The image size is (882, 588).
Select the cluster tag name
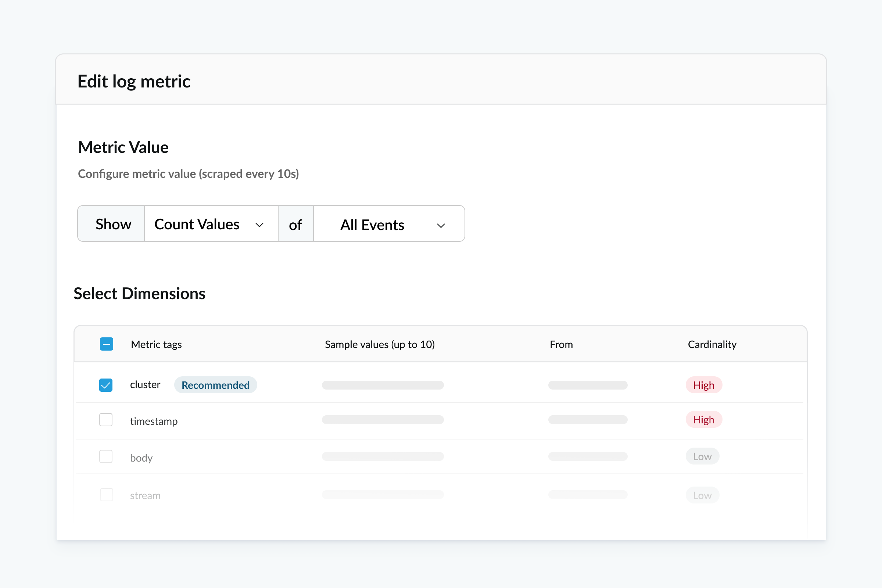(145, 385)
